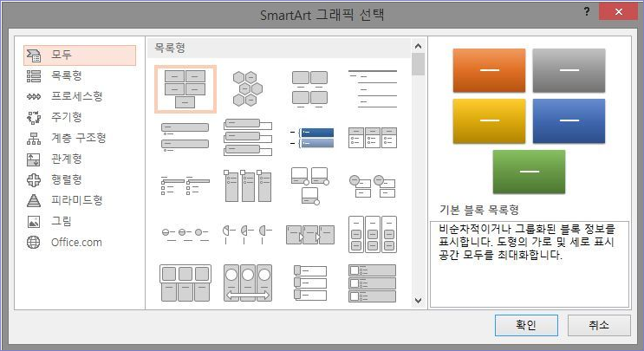Select the bending picture caption layout
This screenshot has height=351, width=644.
point(310,185)
